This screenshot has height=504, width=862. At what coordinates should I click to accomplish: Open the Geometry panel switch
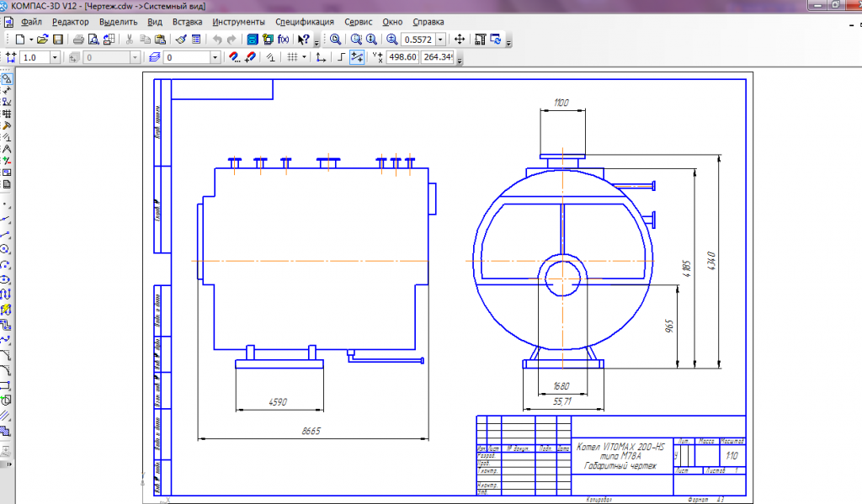(x=7, y=79)
